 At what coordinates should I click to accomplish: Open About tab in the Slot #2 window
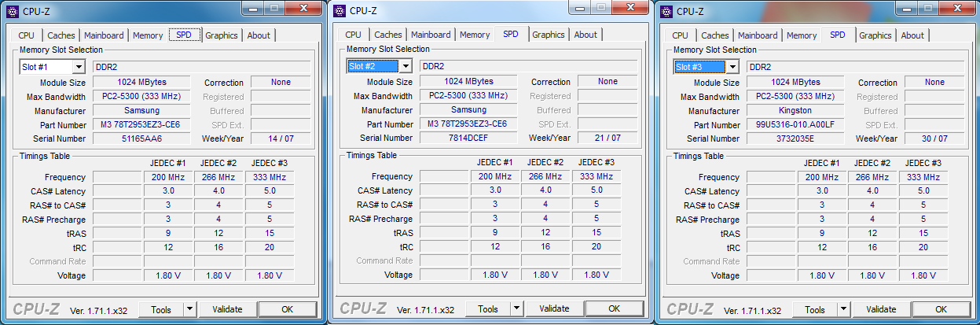coord(585,35)
